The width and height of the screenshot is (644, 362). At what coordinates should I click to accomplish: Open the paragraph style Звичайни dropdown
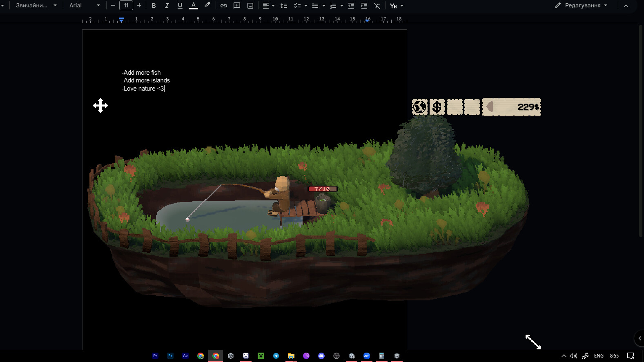pos(36,5)
